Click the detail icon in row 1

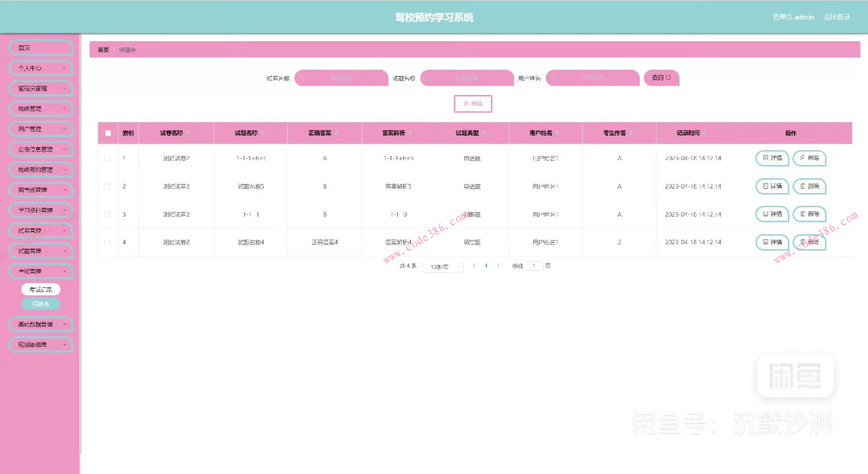click(765, 158)
